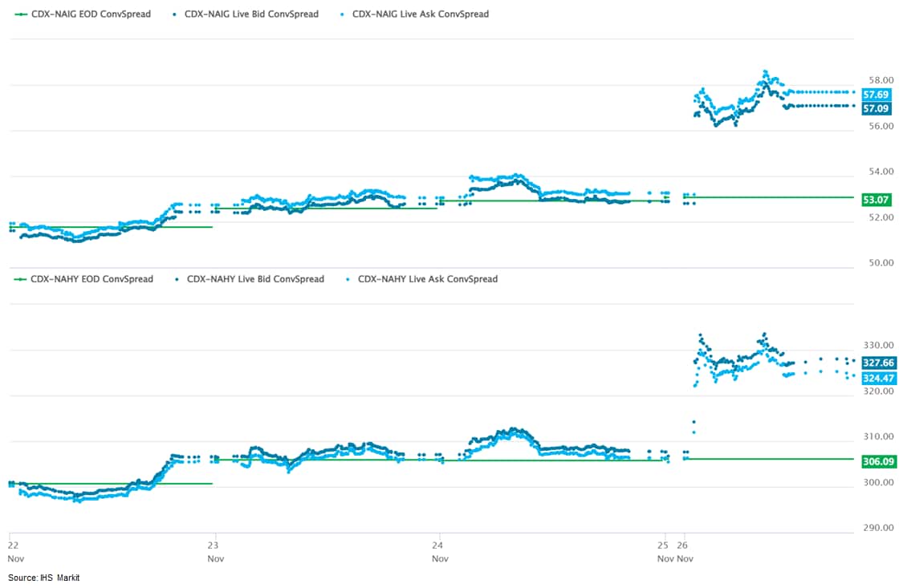The height and width of the screenshot is (588, 903).
Task: Click the Source: IHS Markit text
Action: click(x=44, y=578)
